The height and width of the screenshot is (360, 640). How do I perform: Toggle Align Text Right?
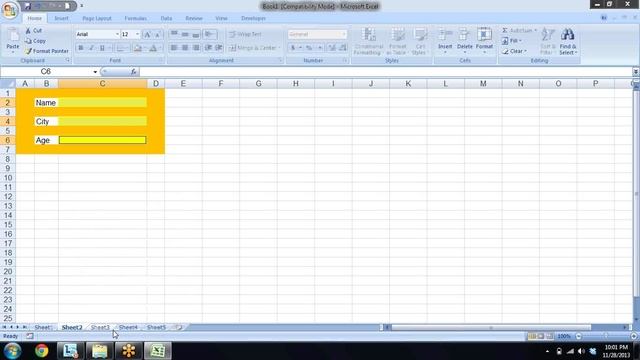point(196,48)
